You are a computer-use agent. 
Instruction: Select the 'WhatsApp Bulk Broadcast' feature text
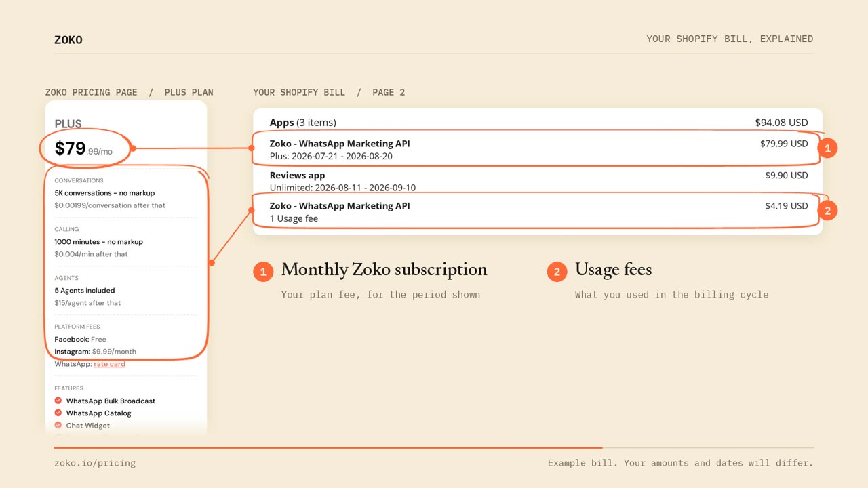[111, 401]
